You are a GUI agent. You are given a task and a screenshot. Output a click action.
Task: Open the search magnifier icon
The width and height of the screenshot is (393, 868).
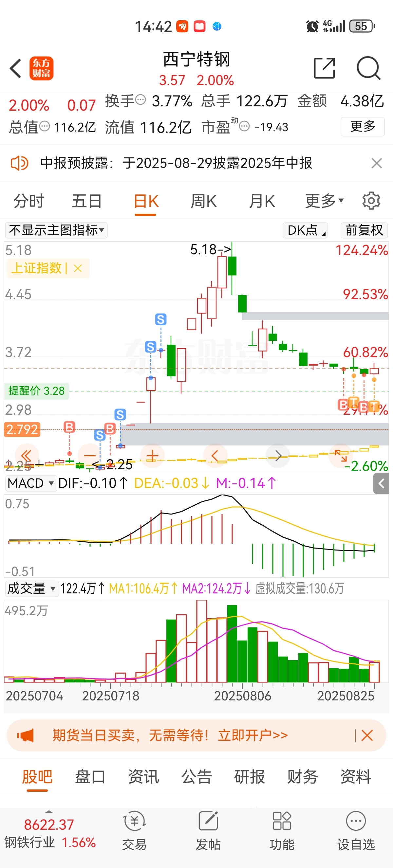pos(369,68)
